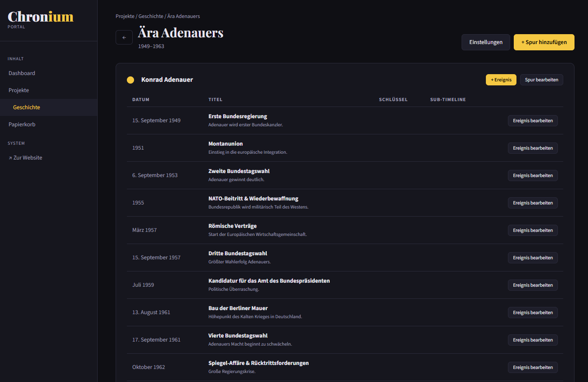The width and height of the screenshot is (588, 382).
Task: Open Projekte in the sidebar
Action: pos(18,90)
